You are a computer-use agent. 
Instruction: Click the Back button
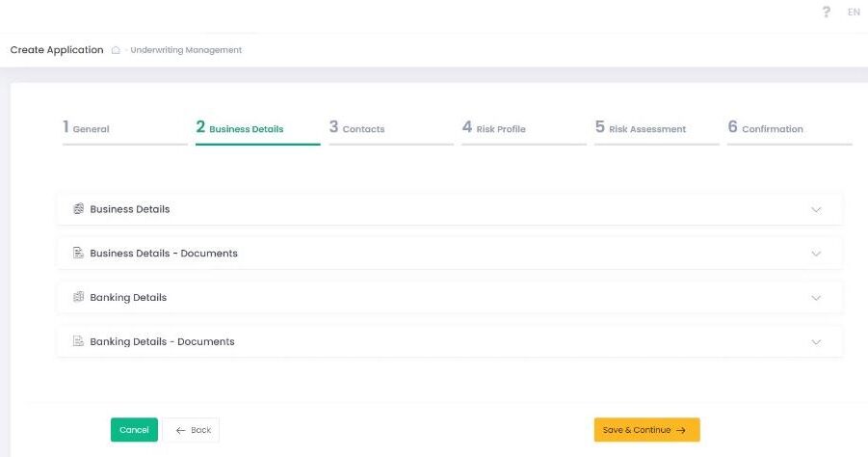coord(192,430)
